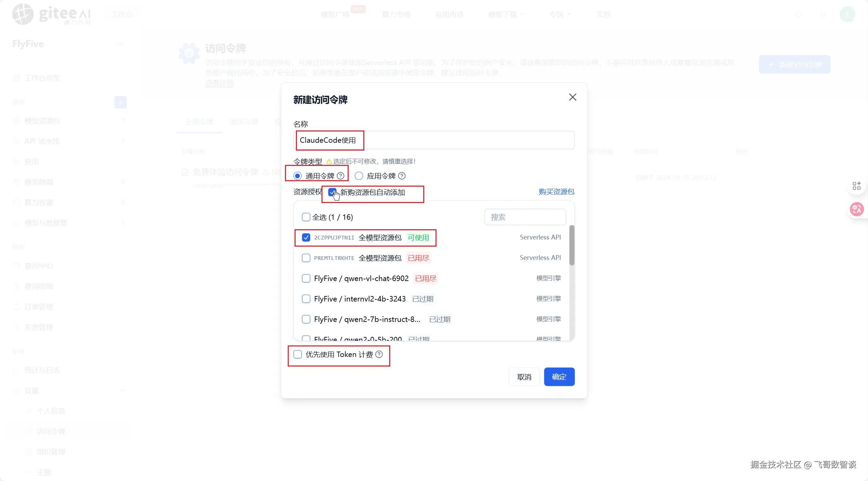Image resolution: width=868 pixels, height=481 pixels.
Task: Click the help icon beside 应用令牌
Action: pyautogui.click(x=402, y=176)
